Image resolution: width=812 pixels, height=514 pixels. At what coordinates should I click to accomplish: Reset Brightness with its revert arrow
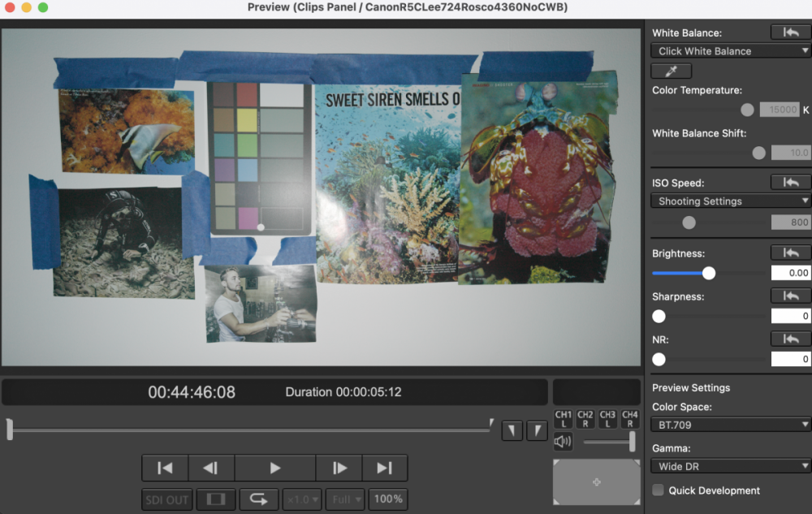pyautogui.click(x=790, y=253)
